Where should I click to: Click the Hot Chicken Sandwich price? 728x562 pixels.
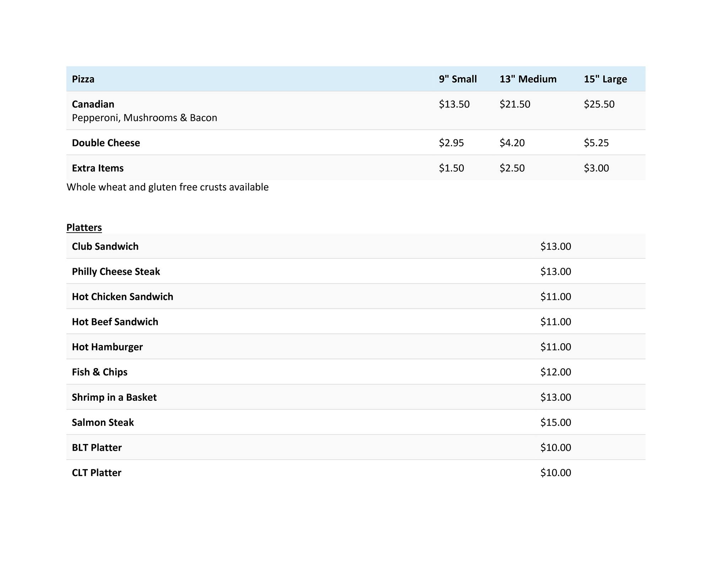point(556,297)
